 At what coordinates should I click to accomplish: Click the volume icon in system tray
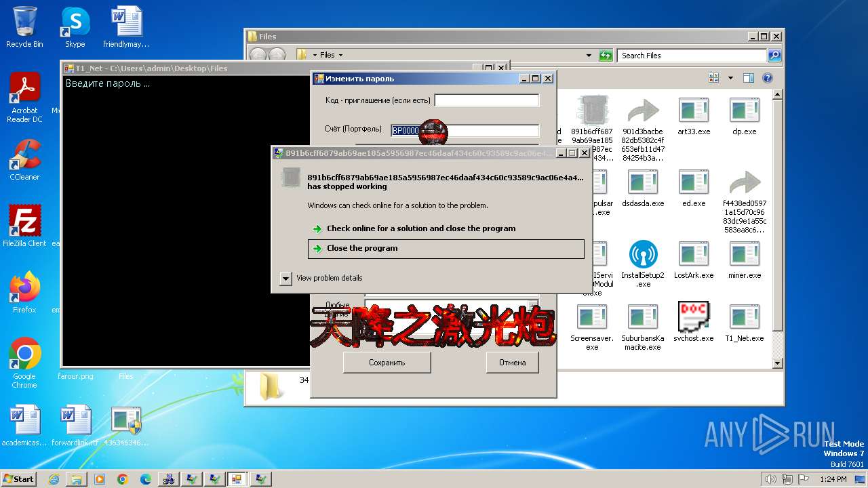[x=770, y=479]
